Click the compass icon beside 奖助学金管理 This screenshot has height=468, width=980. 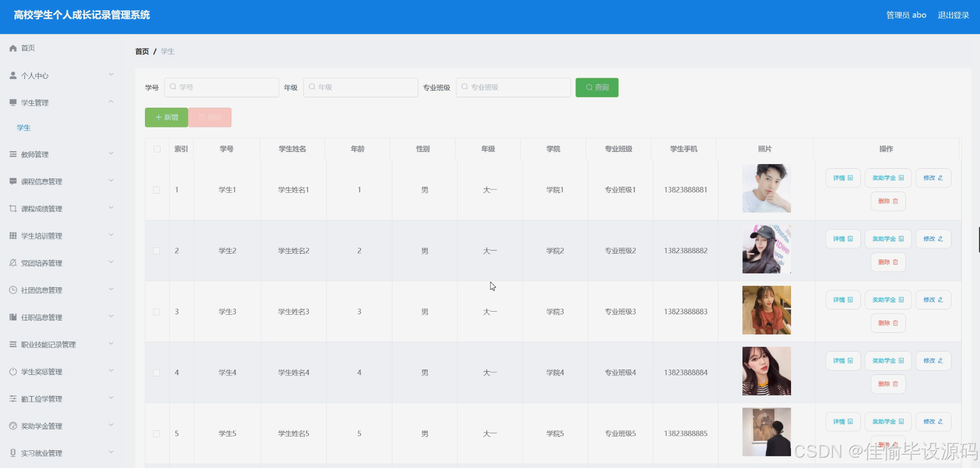13,426
